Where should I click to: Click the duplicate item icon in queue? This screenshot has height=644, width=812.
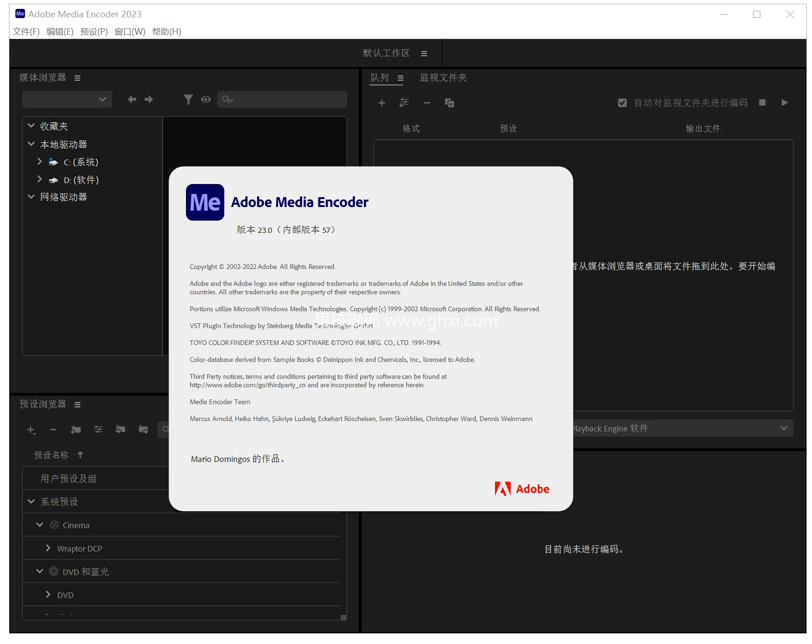(x=449, y=103)
